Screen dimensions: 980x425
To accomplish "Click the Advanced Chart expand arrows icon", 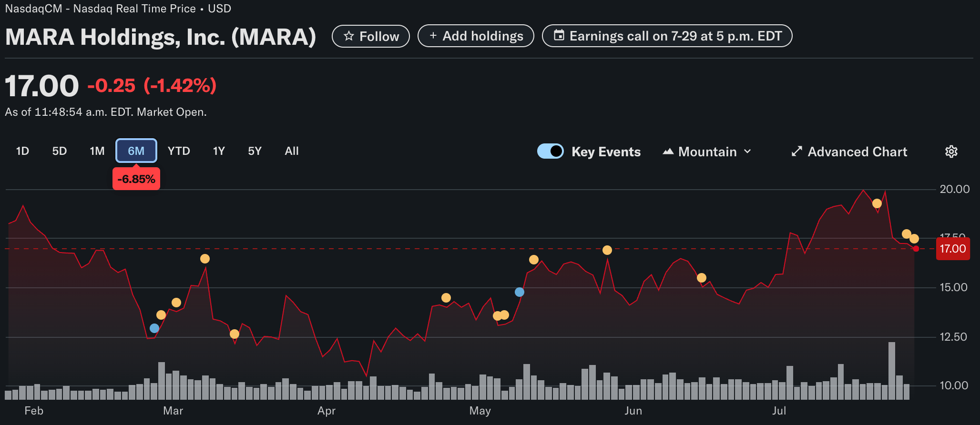I will tap(796, 152).
